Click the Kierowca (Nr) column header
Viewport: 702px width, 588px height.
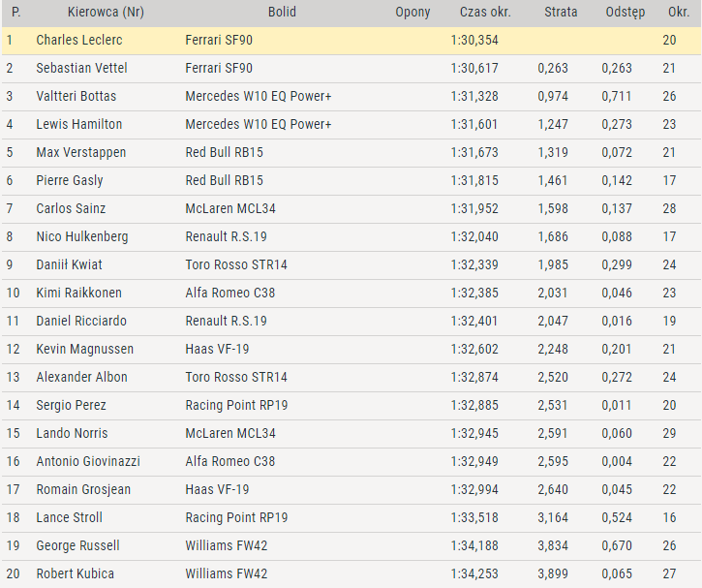tap(106, 12)
